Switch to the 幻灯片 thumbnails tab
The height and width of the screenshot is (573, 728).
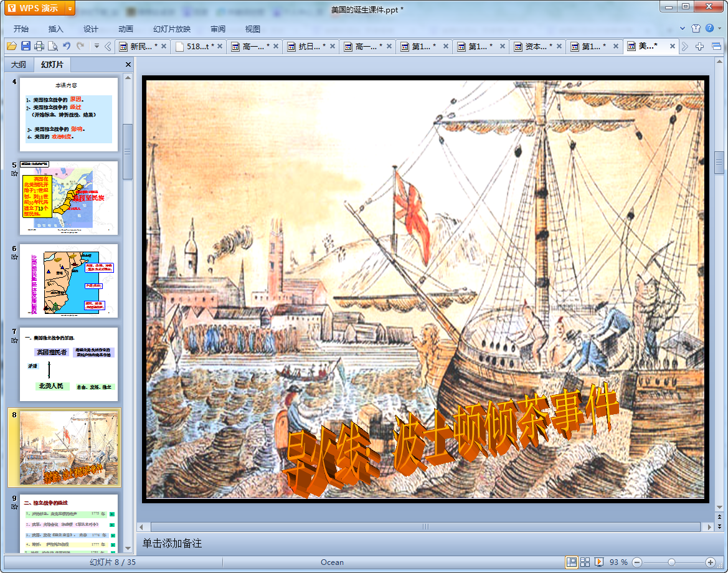(x=52, y=65)
